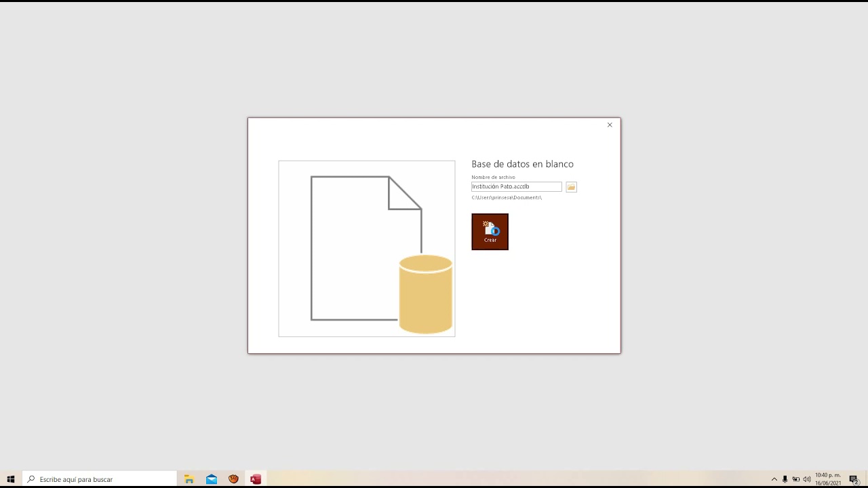Image resolution: width=868 pixels, height=488 pixels.
Task: Open the volume control tray icon
Action: pyautogui.click(x=807, y=479)
